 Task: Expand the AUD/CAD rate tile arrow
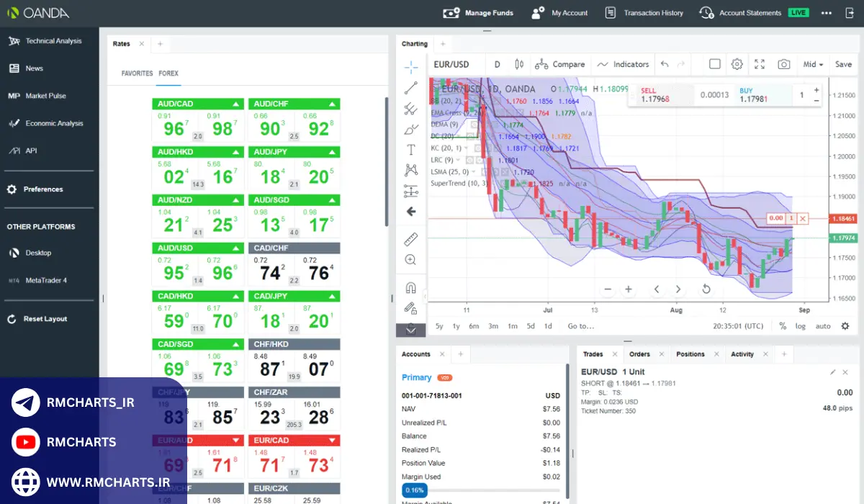pos(235,104)
